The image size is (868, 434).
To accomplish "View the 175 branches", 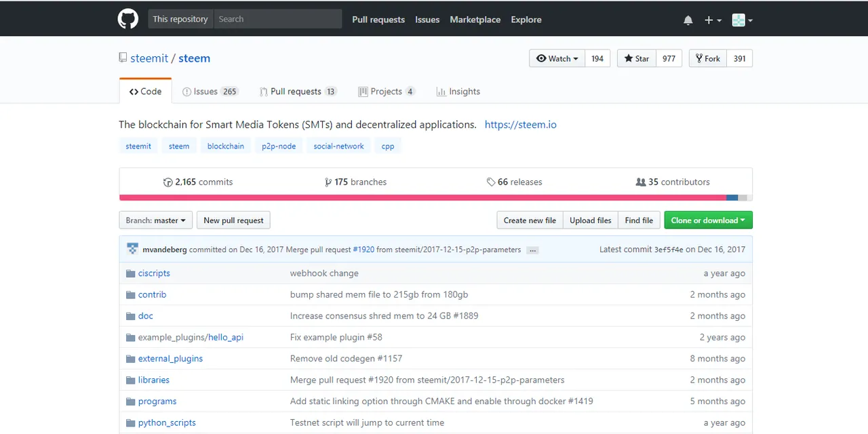I will 356,182.
